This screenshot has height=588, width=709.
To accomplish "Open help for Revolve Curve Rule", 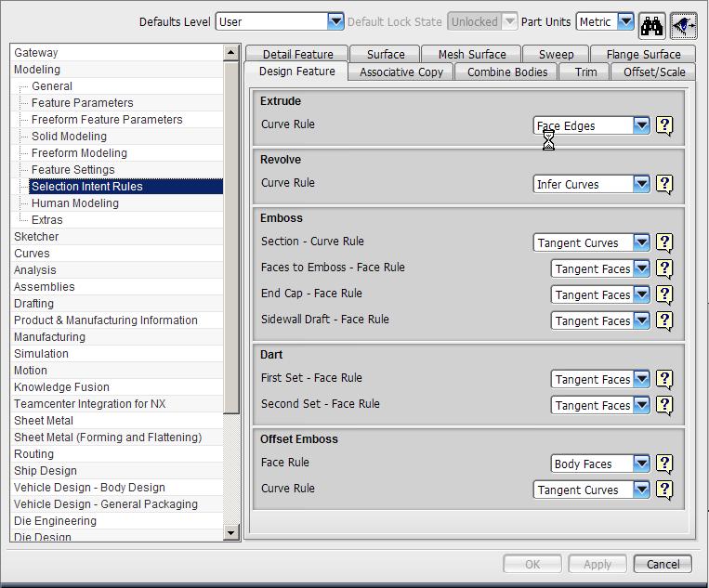I will click(664, 184).
